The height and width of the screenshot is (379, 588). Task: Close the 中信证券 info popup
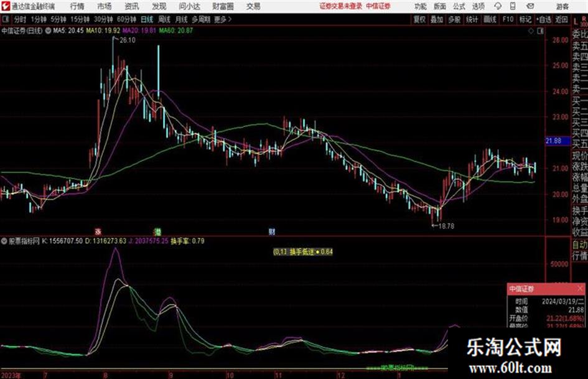coord(580,289)
